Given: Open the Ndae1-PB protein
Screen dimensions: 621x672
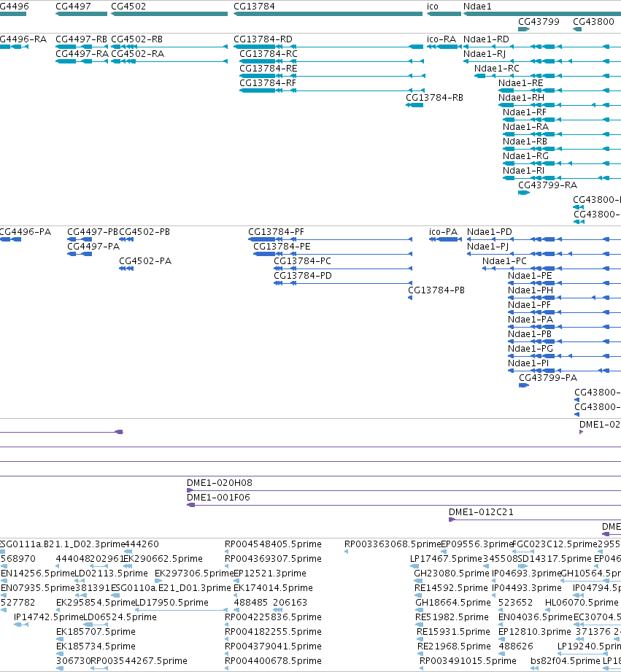Looking at the screenshot, I should tap(530, 334).
